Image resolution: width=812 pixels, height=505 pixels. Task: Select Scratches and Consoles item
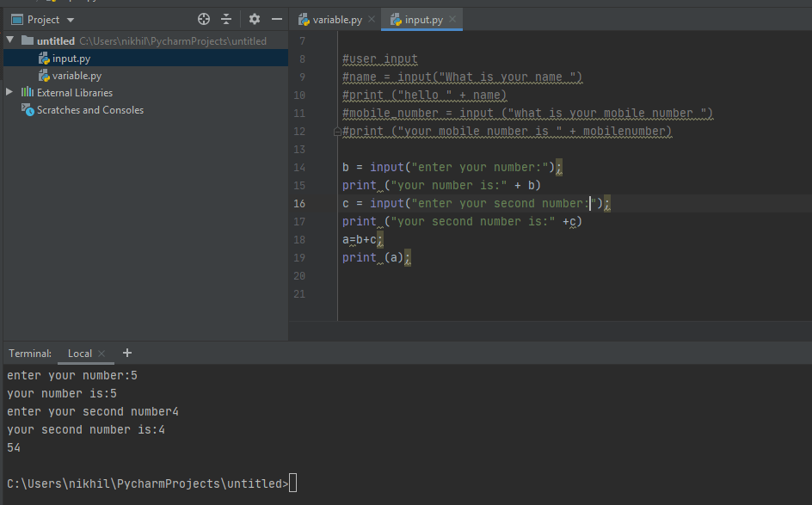pos(90,110)
